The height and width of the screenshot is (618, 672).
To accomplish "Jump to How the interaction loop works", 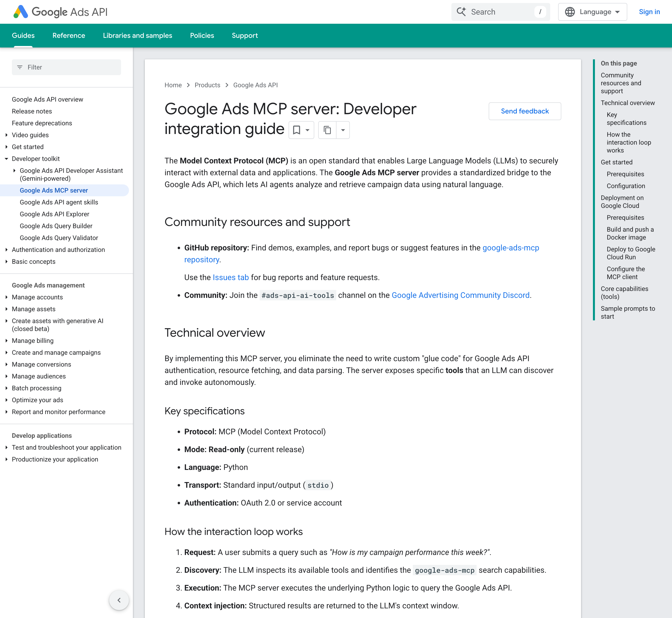I will point(629,142).
